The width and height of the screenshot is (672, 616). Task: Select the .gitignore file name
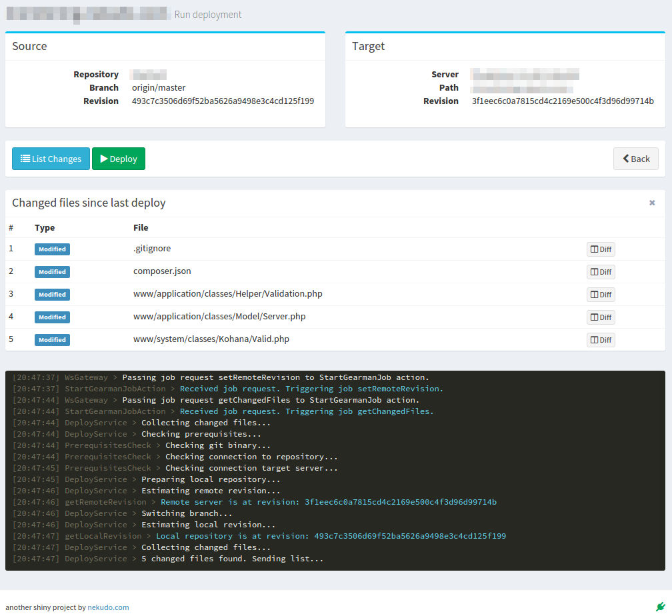coord(152,249)
